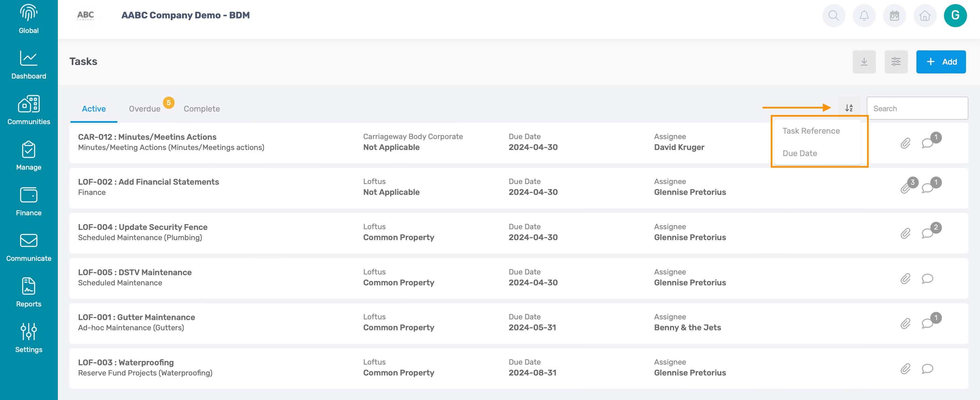Click the Overdue count badge 5
Screen dimensions: 980x400
pos(168,103)
